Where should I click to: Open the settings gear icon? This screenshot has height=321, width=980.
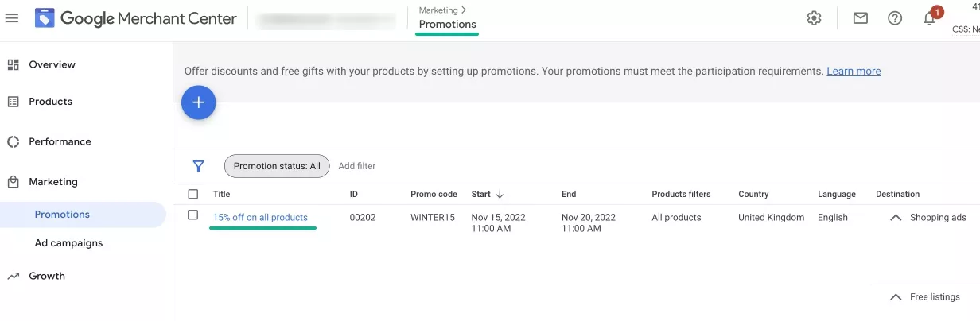point(814,18)
